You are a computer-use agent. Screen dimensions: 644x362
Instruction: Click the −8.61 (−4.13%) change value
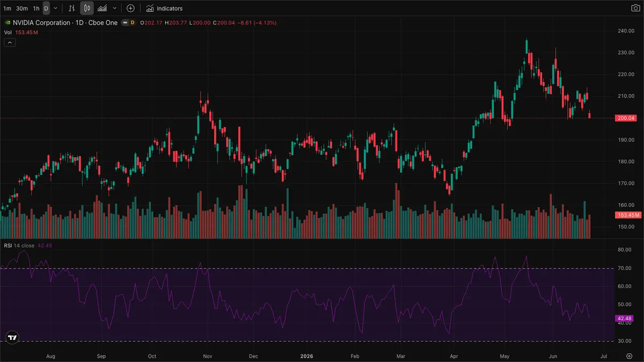tap(257, 23)
